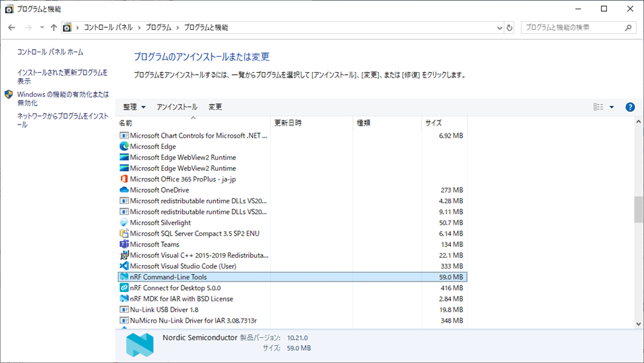Open the 整理 dropdown menu
The width and height of the screenshot is (644, 363).
tap(134, 107)
